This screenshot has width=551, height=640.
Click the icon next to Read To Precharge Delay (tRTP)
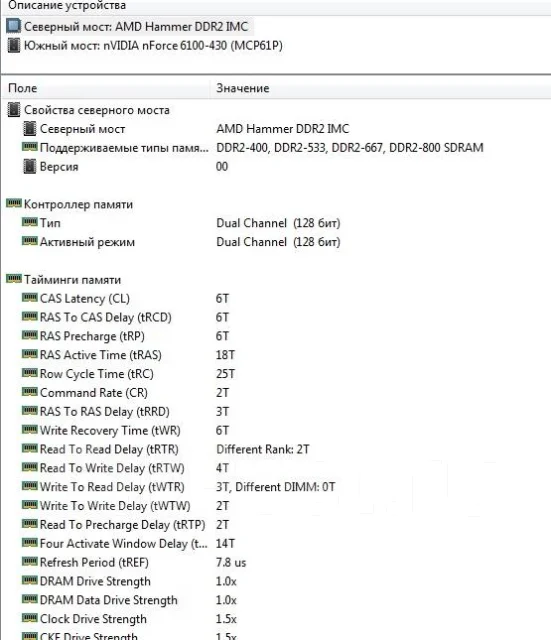tap(29, 523)
